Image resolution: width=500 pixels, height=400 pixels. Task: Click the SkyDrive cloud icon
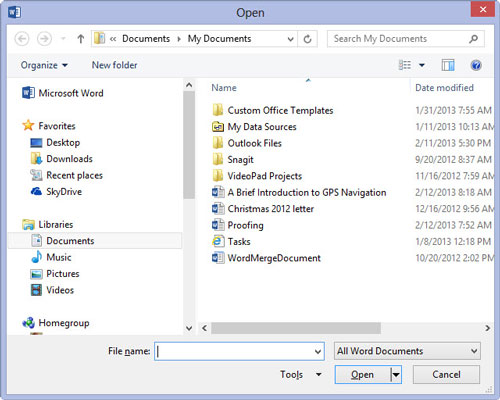36,191
